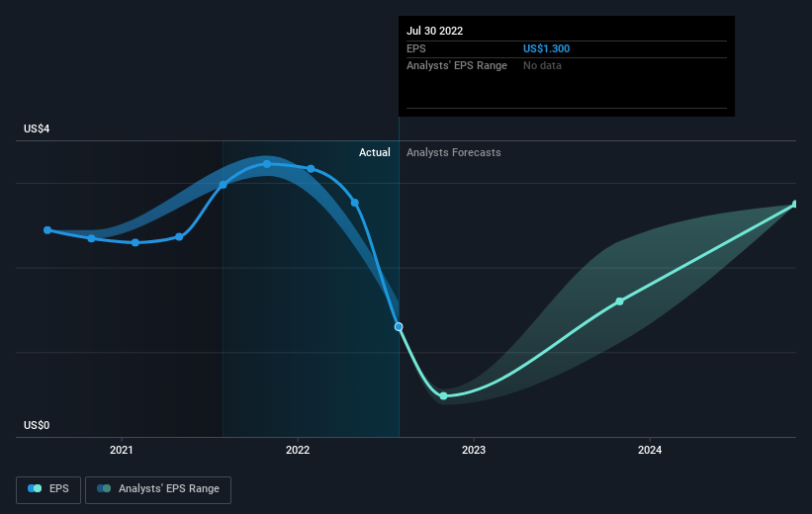This screenshot has width=812, height=514.
Task: Click the lowest forecast point near 2023
Action: click(x=443, y=396)
